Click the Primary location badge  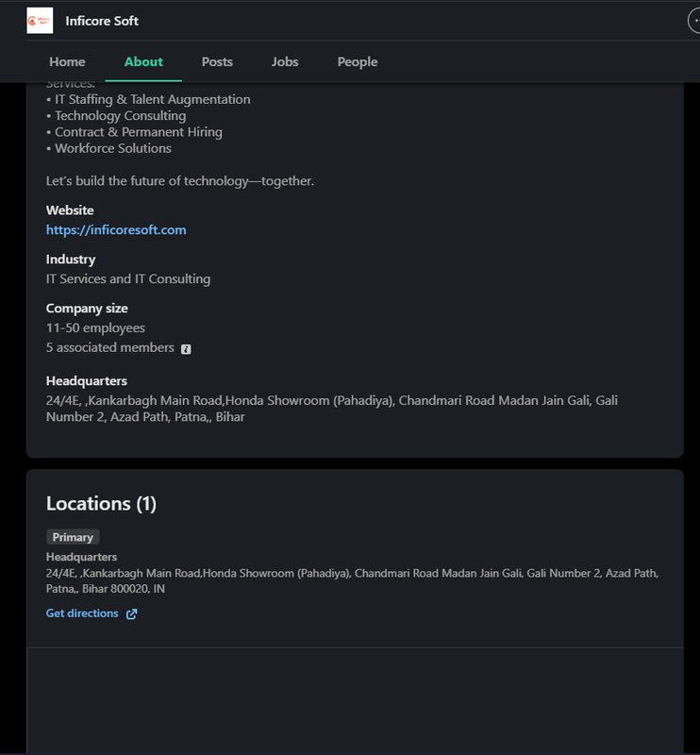pyautogui.click(x=73, y=537)
